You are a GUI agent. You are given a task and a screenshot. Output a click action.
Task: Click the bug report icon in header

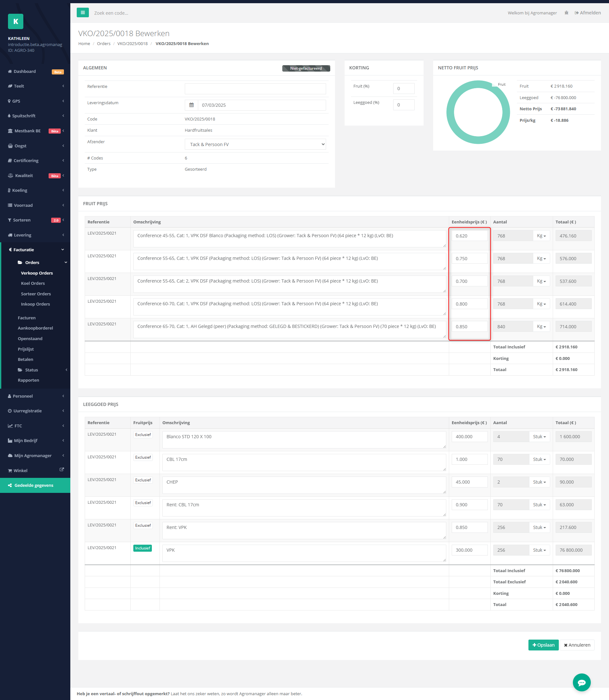(x=566, y=13)
